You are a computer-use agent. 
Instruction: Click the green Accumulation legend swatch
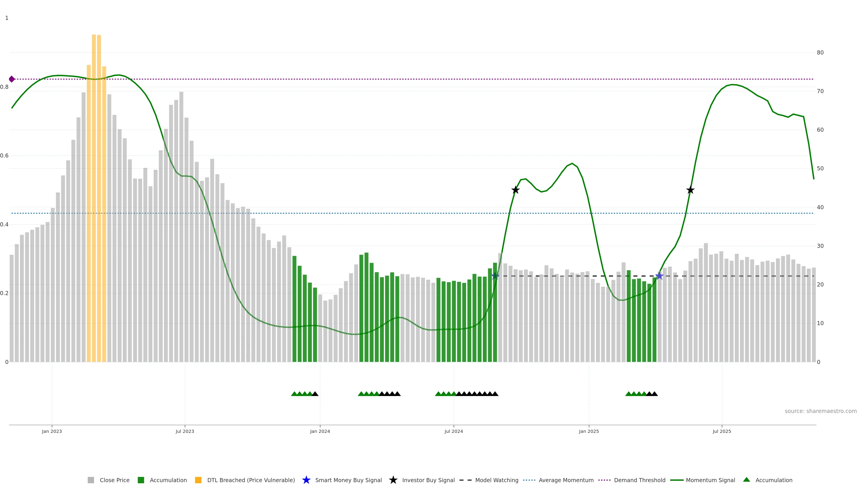point(141,480)
